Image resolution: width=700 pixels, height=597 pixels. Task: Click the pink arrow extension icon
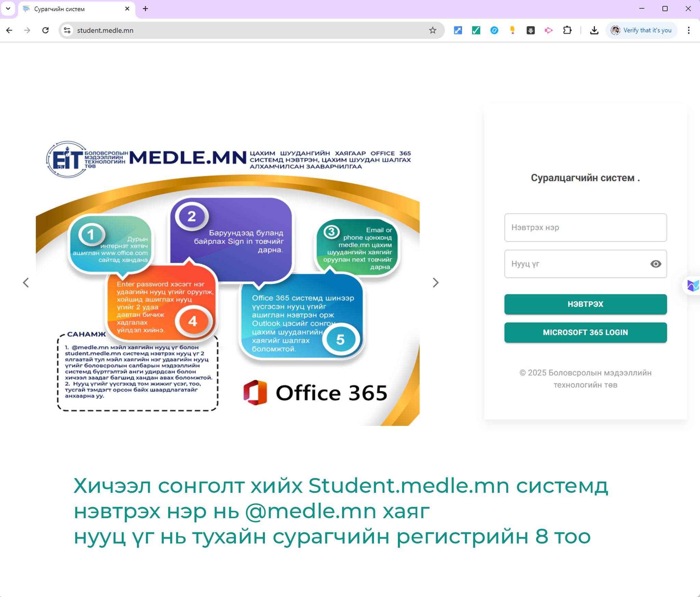[x=549, y=30]
